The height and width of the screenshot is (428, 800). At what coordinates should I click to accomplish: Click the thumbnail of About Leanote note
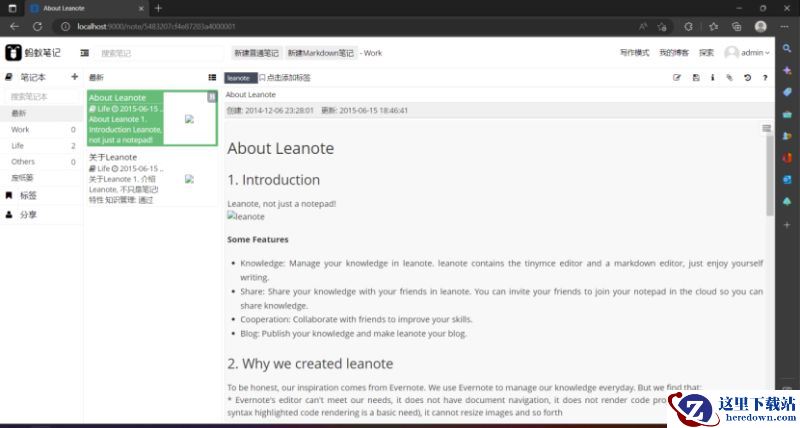point(189,119)
